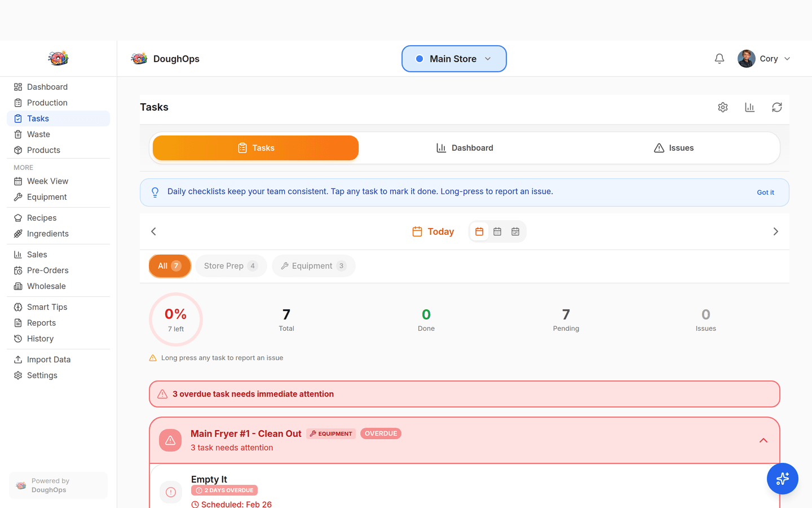Select the Equipment filter pill

(x=314, y=265)
